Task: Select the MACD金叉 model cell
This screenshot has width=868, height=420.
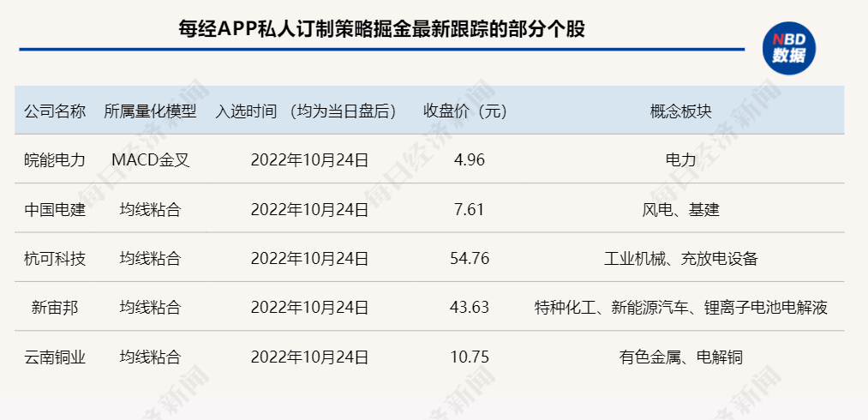Action: tap(150, 159)
